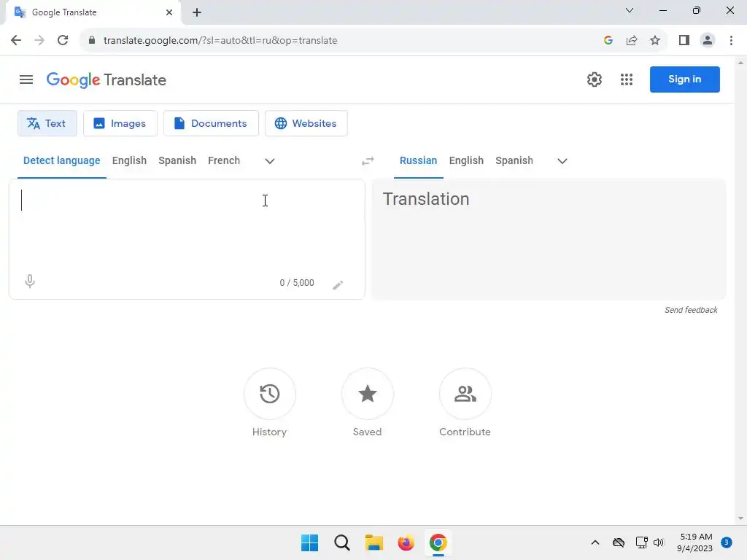Turn on handwriting pencil input
Viewport: 747px width, 560px height.
338,285
